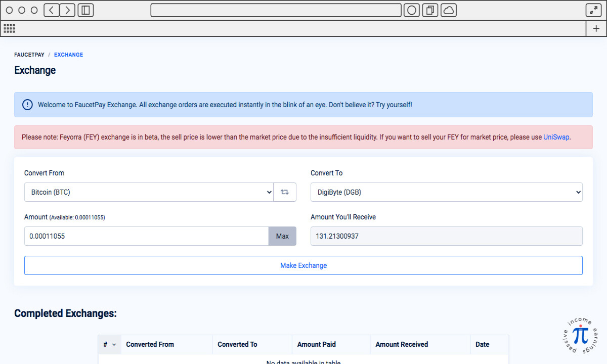Viewport: 607px width, 364px height.
Task: Click the browser back arrow button
Action: [52, 10]
